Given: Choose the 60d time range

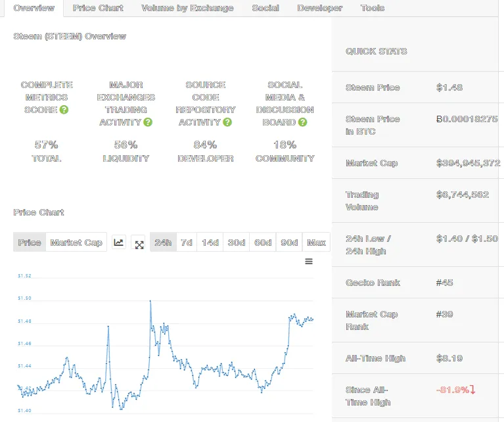Looking at the screenshot, I should point(263,242).
